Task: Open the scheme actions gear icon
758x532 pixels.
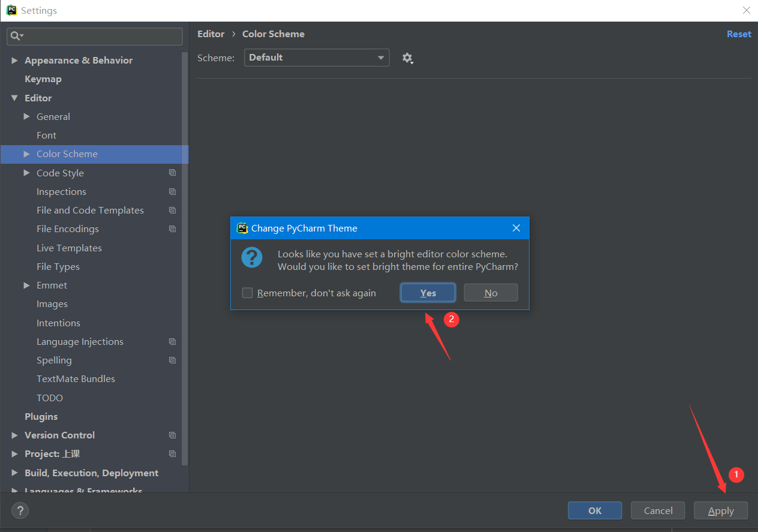Action: 408,58
